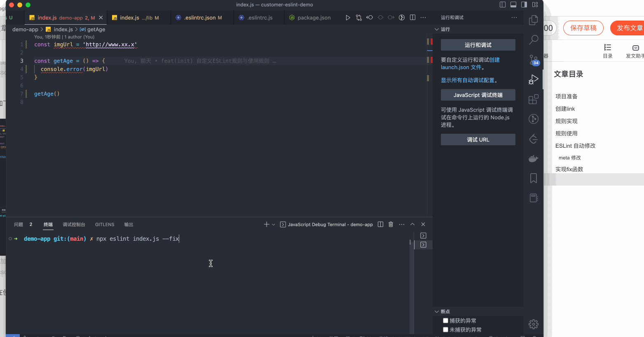
Task: Click the 调试 URL button
Action: click(478, 139)
